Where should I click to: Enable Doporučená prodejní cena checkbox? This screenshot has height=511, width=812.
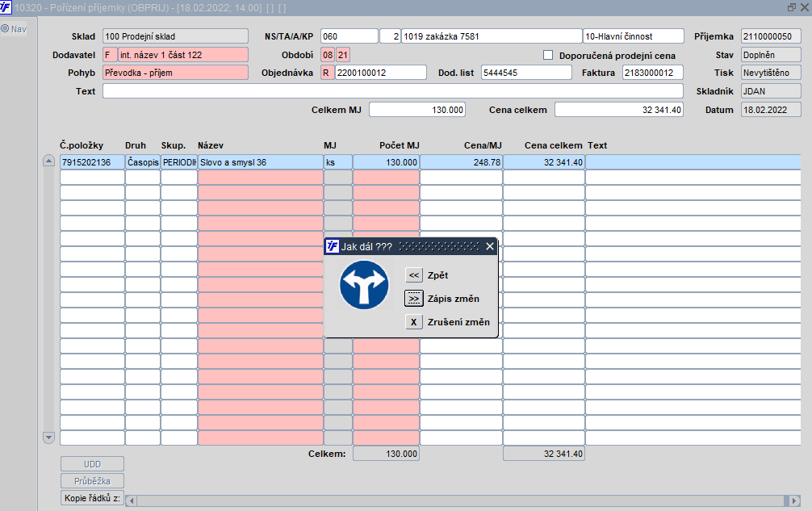point(548,55)
